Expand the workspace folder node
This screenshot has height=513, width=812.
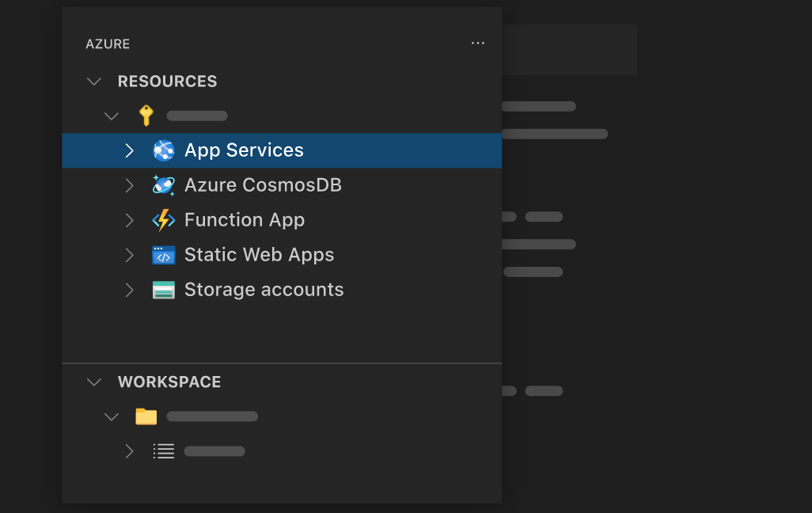[x=111, y=416]
